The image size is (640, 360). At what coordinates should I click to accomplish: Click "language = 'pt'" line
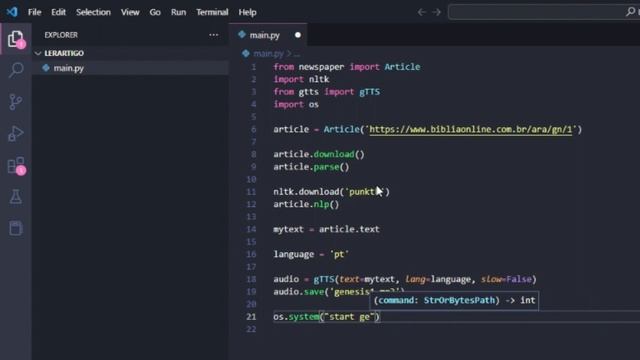[311, 254]
